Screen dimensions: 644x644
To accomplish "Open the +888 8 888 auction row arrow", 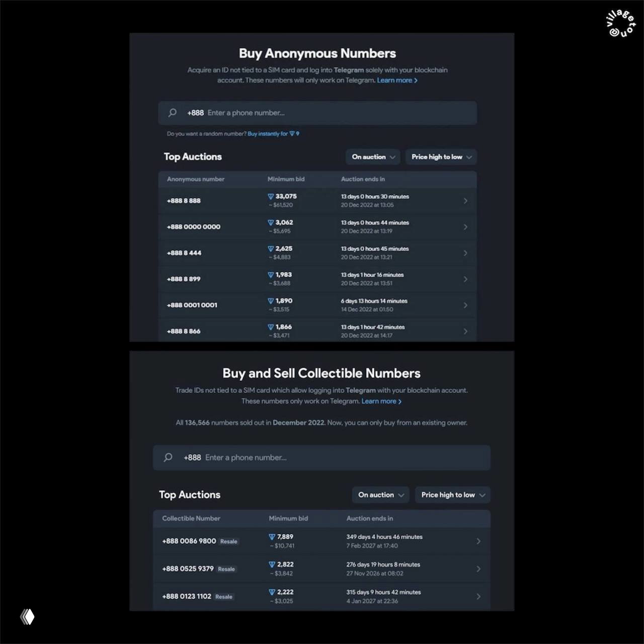I will click(465, 201).
